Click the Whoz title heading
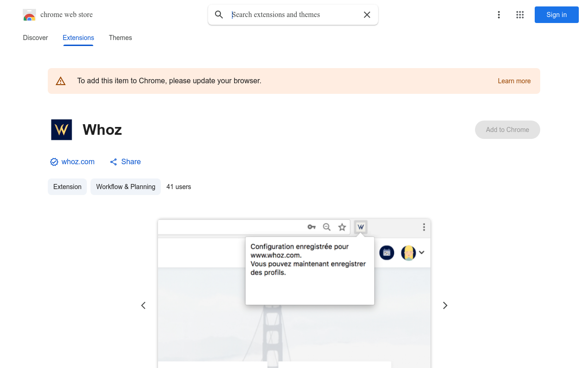This screenshot has height=368, width=588. (x=102, y=130)
